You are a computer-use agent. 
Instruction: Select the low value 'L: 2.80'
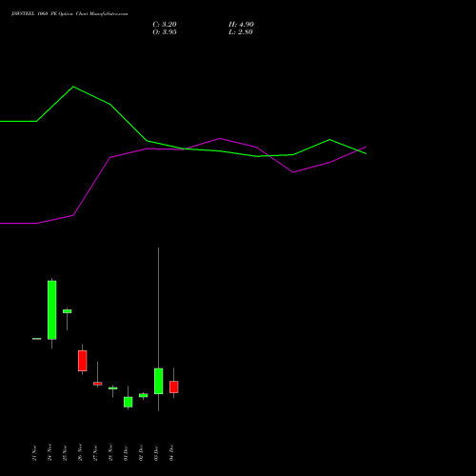[241, 32]
